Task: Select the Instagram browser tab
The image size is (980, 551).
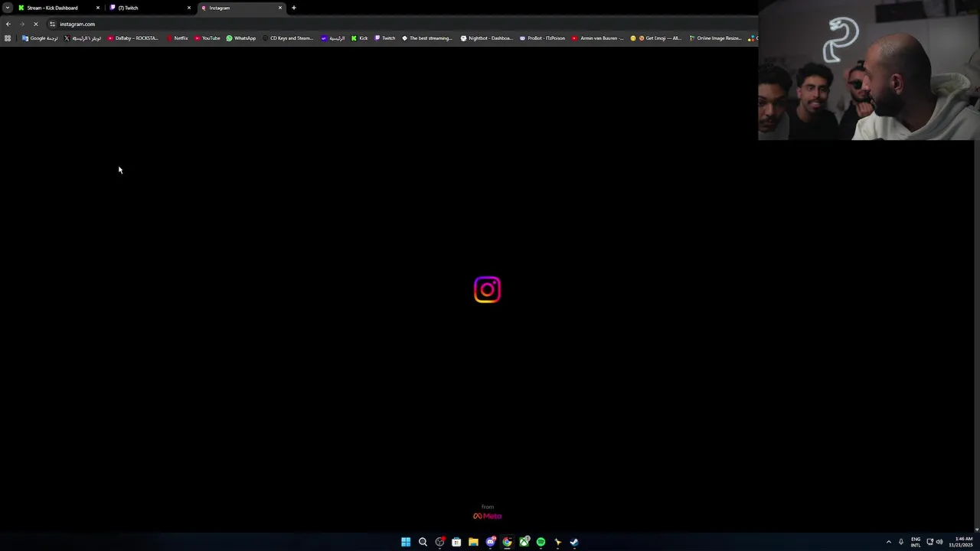Action: [x=240, y=8]
